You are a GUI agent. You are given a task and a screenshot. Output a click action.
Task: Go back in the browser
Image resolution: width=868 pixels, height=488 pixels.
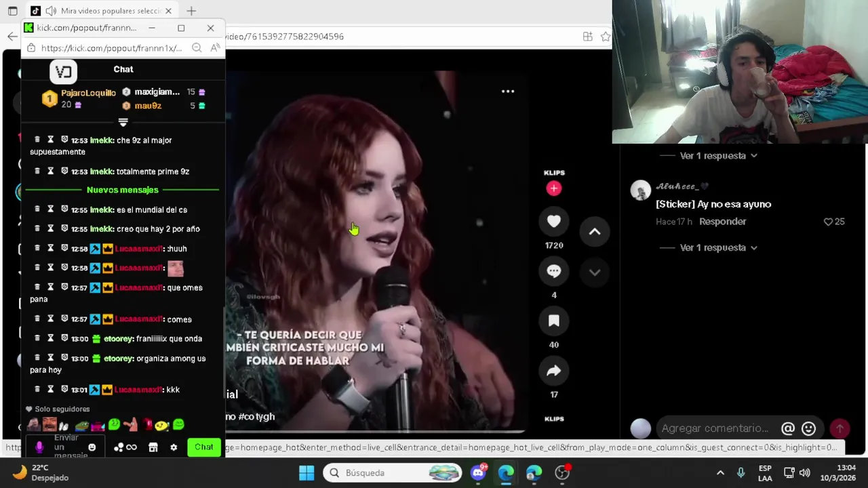(x=12, y=37)
